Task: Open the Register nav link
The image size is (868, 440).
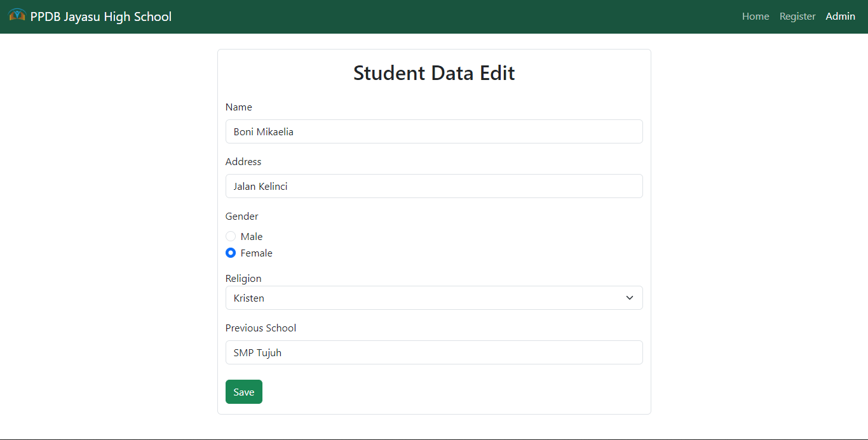Action: click(x=797, y=17)
